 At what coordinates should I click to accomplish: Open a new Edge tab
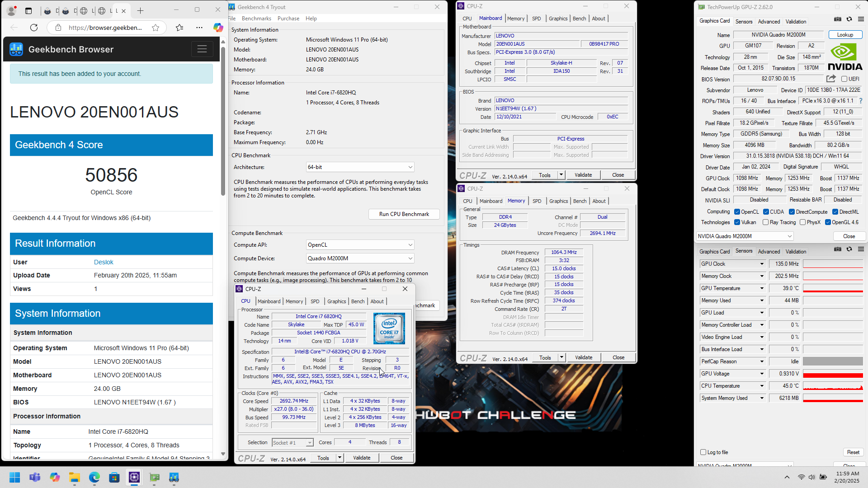tap(140, 10)
